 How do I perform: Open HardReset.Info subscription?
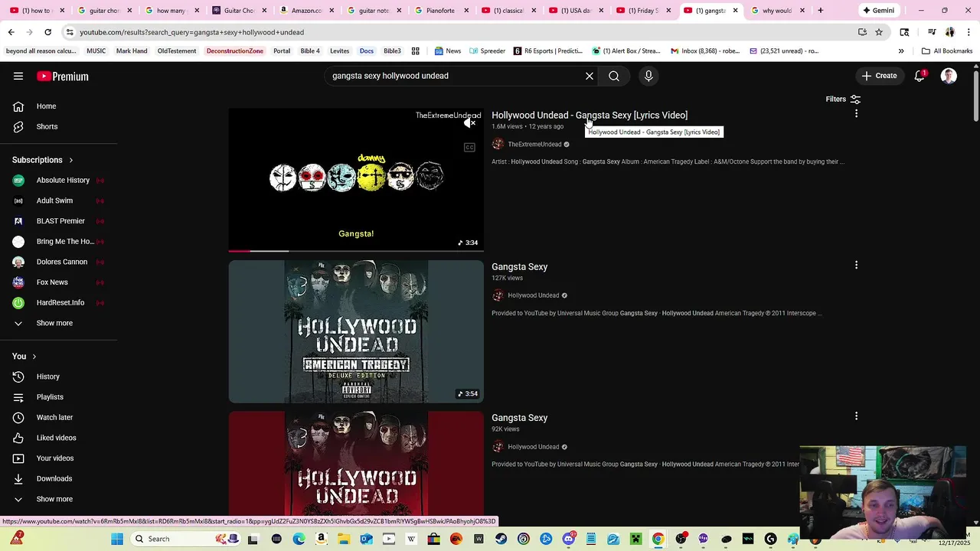tap(60, 302)
